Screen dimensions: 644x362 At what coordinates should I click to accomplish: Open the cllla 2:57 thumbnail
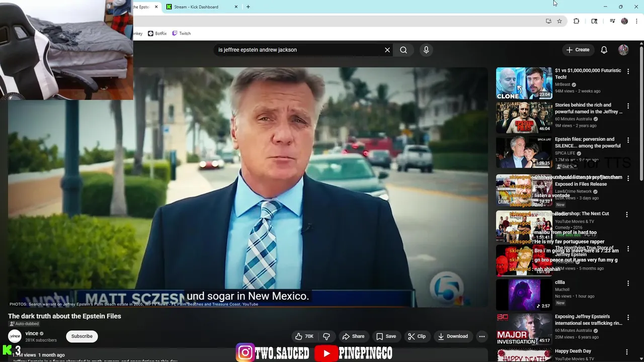[x=524, y=295]
